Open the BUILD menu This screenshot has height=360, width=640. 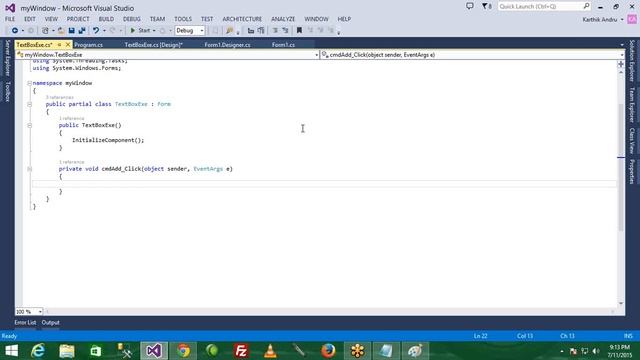pyautogui.click(x=106, y=19)
